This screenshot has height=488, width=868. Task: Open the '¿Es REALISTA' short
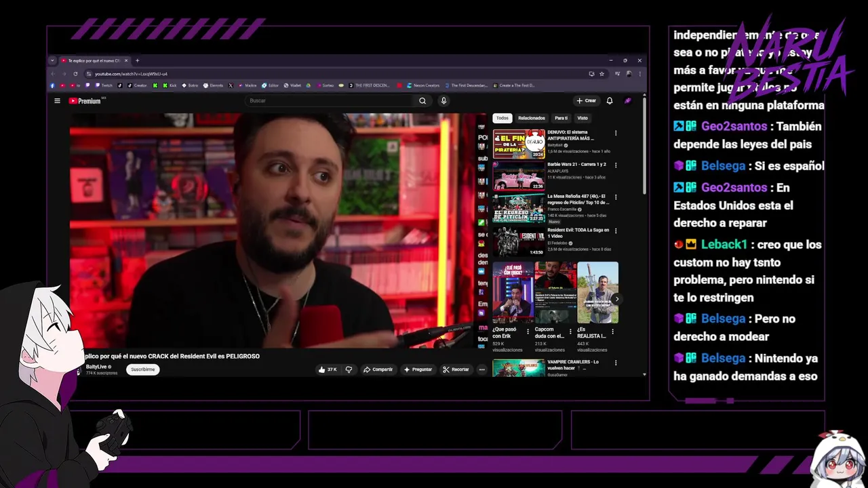click(x=597, y=292)
